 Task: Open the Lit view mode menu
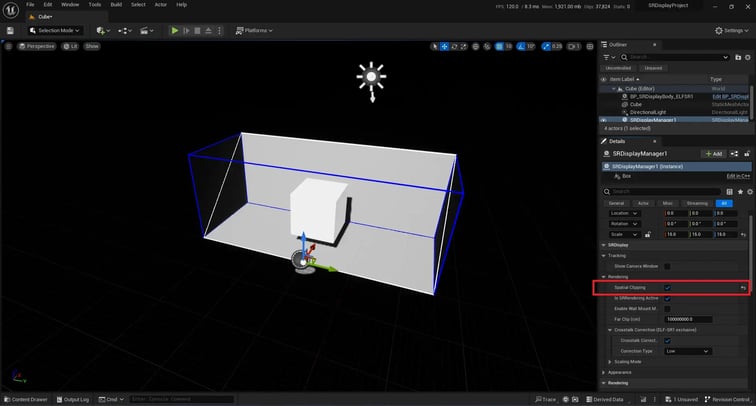click(70, 46)
